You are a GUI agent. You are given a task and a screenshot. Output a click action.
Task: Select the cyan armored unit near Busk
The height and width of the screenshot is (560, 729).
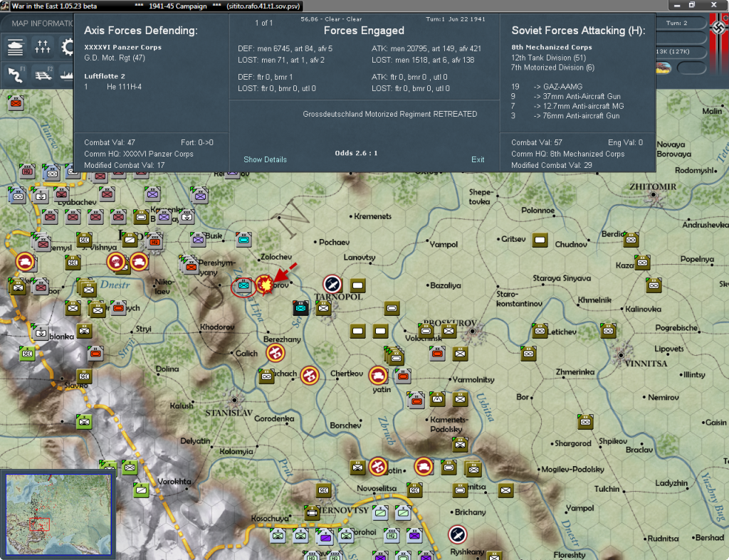(243, 239)
